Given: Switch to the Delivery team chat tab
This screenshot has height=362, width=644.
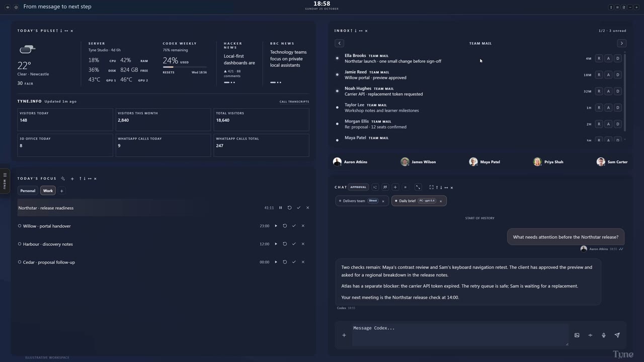Looking at the screenshot, I should [x=361, y=201].
